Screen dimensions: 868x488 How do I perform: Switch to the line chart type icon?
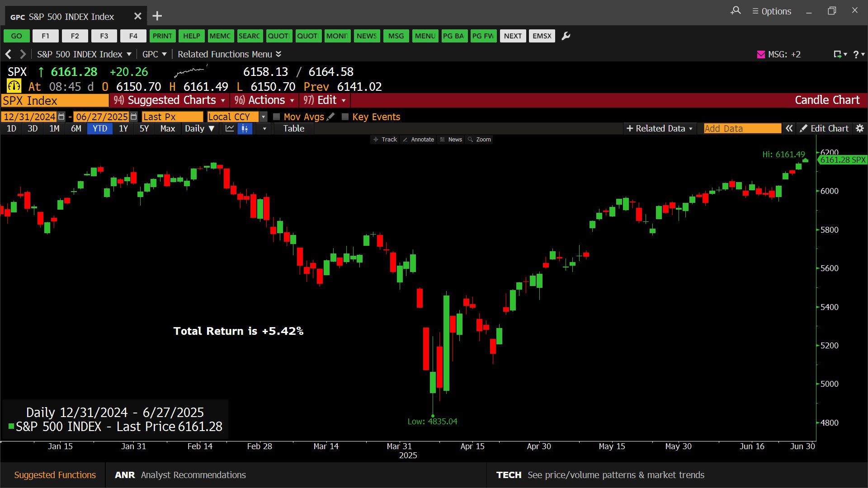(230, 129)
